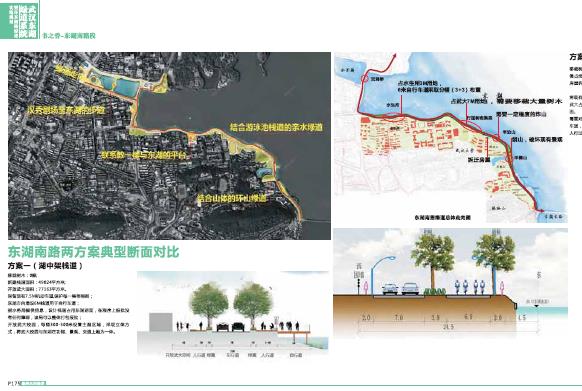Select the heading 东湖南路两方案典型断面对比
The image size is (582, 391).
94,252
